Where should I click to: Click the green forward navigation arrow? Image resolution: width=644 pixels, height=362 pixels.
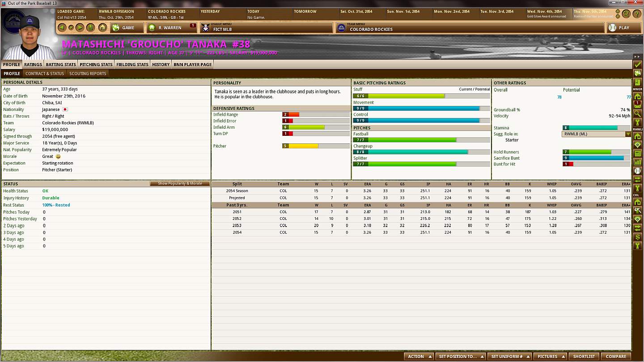click(x=80, y=28)
